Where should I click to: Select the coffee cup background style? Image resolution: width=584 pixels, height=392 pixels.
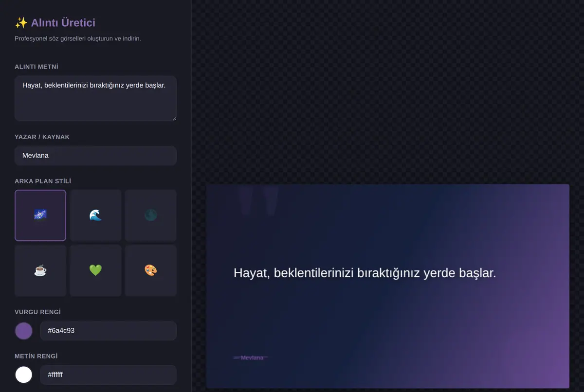(40, 270)
